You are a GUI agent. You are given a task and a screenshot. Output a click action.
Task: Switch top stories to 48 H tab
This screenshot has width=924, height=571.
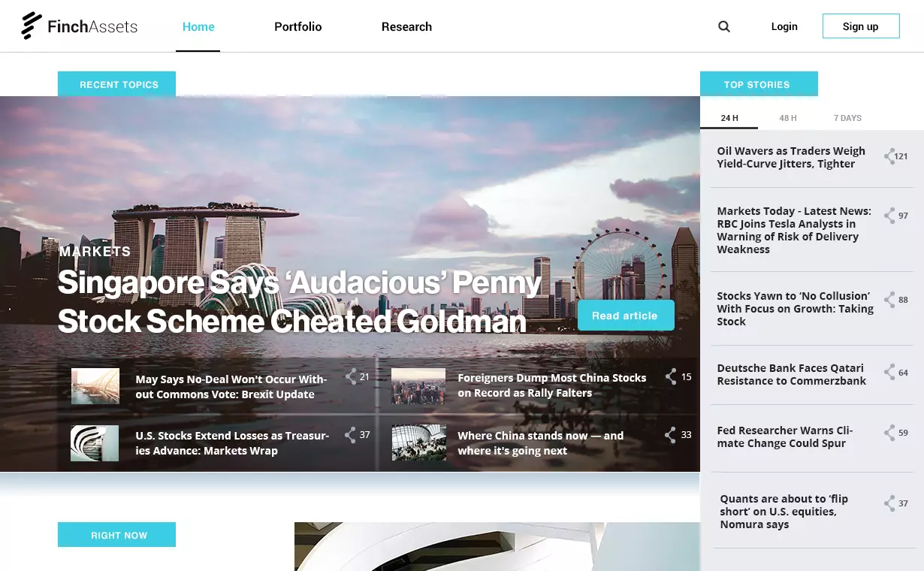788,118
